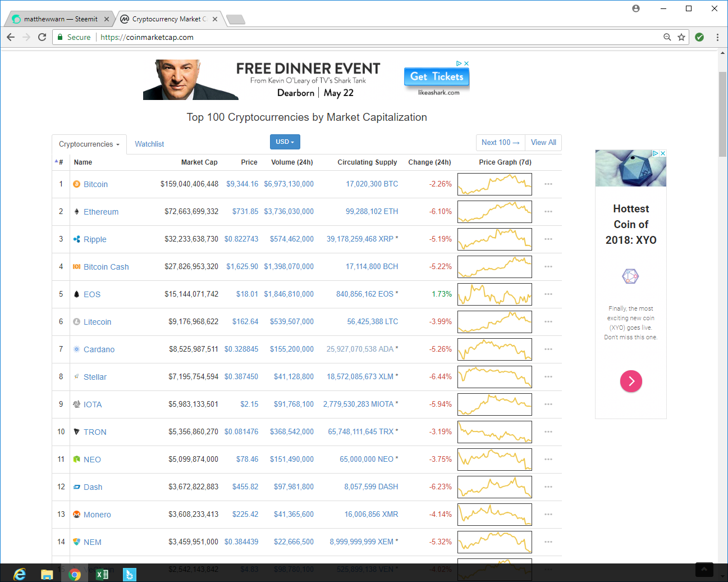This screenshot has height=582, width=728.
Task: Reload the page with the refresh button
Action: (42, 37)
